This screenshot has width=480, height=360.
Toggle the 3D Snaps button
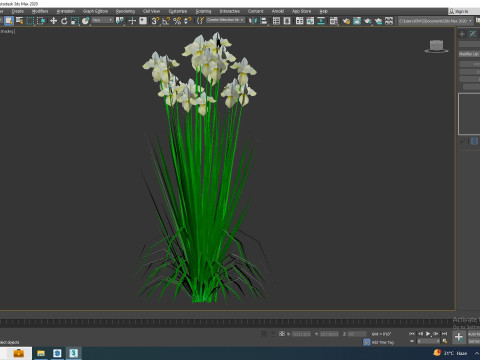pyautogui.click(x=155, y=21)
